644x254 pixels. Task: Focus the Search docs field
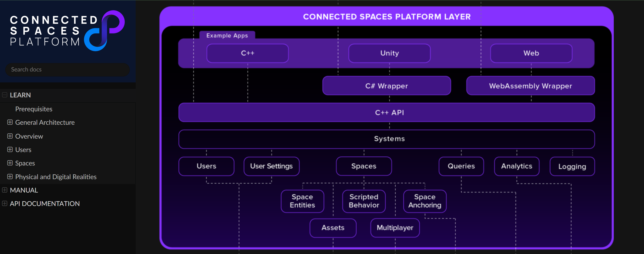coord(67,69)
